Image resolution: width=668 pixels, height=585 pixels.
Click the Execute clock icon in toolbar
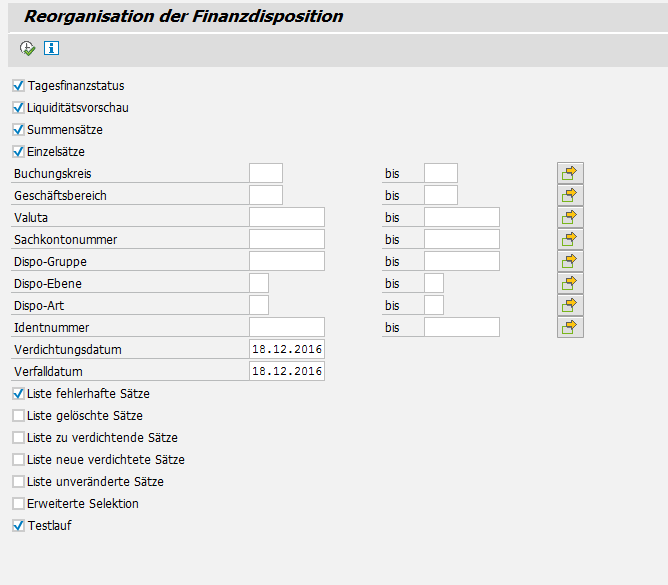point(27,48)
